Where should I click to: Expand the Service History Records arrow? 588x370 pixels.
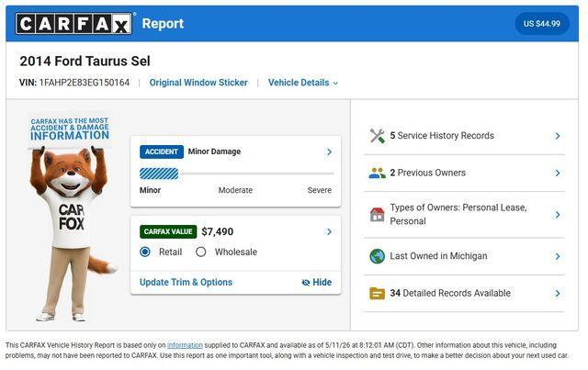[558, 136]
